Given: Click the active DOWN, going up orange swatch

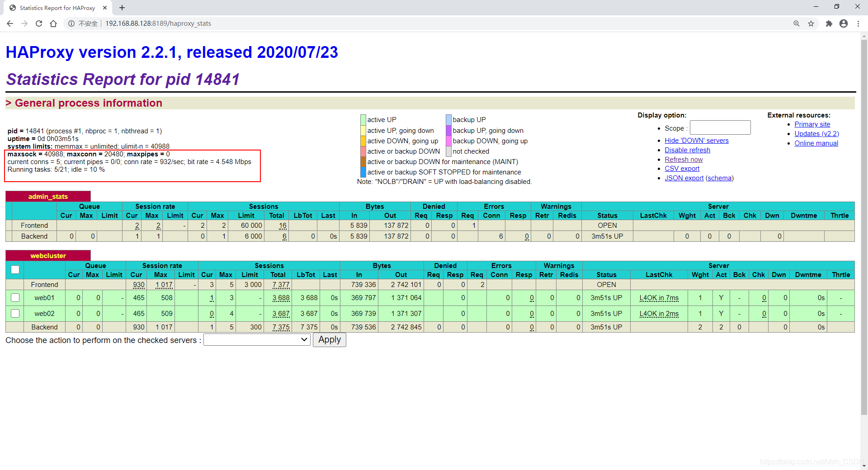Looking at the screenshot, I should [x=363, y=141].
